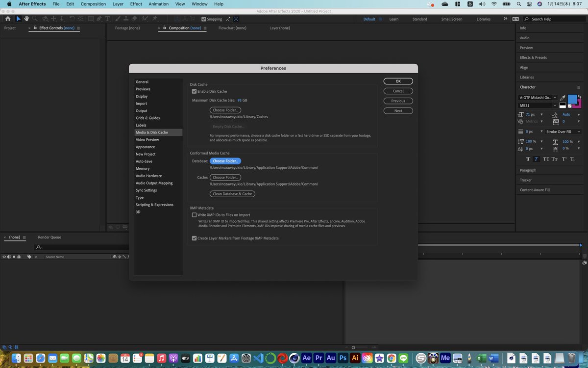
Task: Enable Write XMP IDs to Files on Import
Action: click(194, 215)
